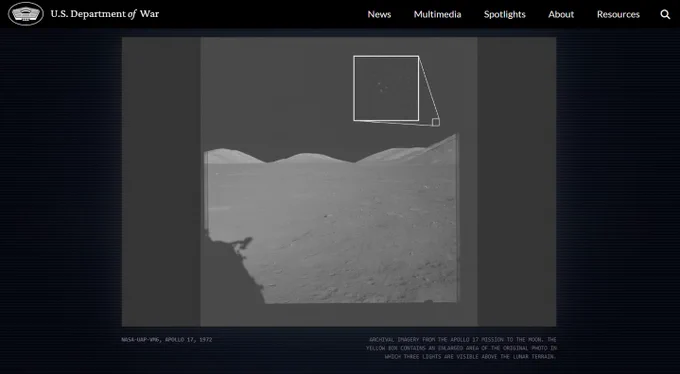The width and height of the screenshot is (680, 374).
Task: Open the Resources menu
Action: coord(618,14)
